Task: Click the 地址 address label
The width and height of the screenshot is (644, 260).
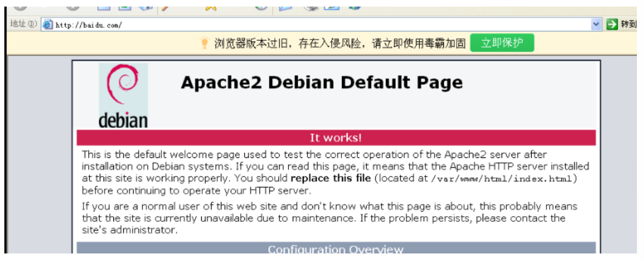Action: click(x=23, y=24)
